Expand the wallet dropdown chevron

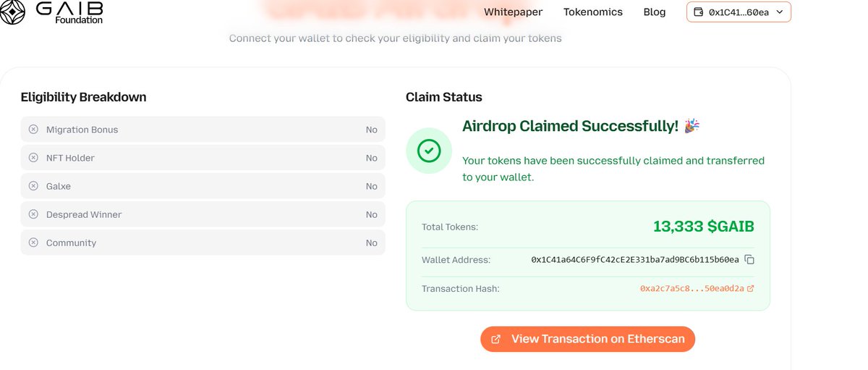779,12
